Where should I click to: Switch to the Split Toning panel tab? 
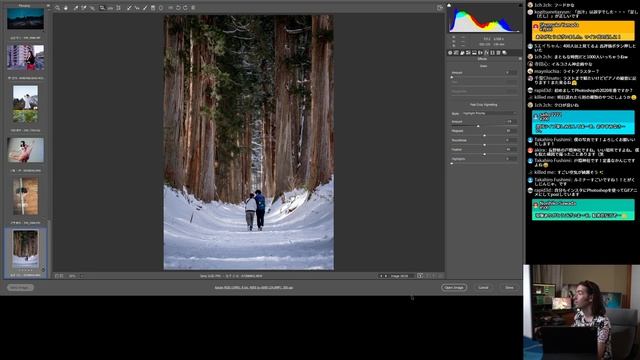[x=474, y=53]
